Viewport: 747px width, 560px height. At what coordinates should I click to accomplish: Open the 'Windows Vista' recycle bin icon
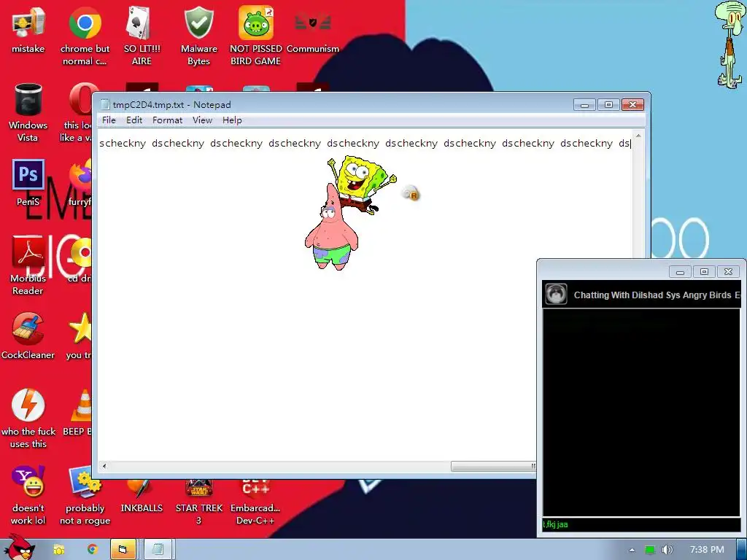pos(28,112)
